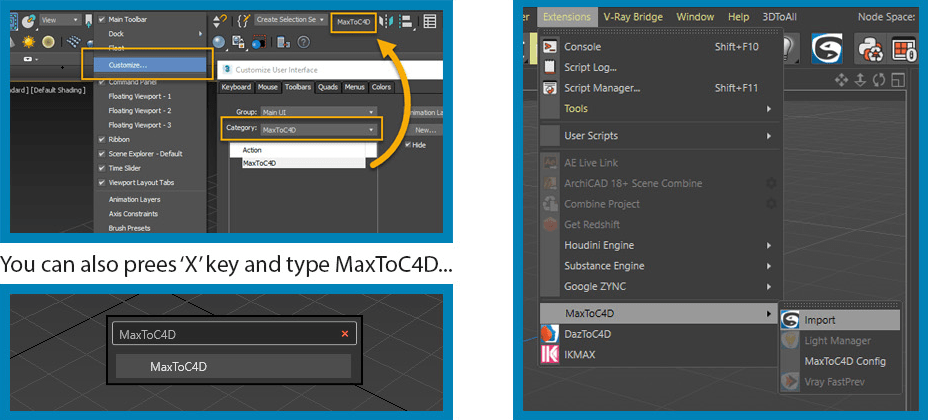The image size is (928, 420).
Task: Click the spinner snap arrows icon in 3ds Max
Action: [x=220, y=21]
